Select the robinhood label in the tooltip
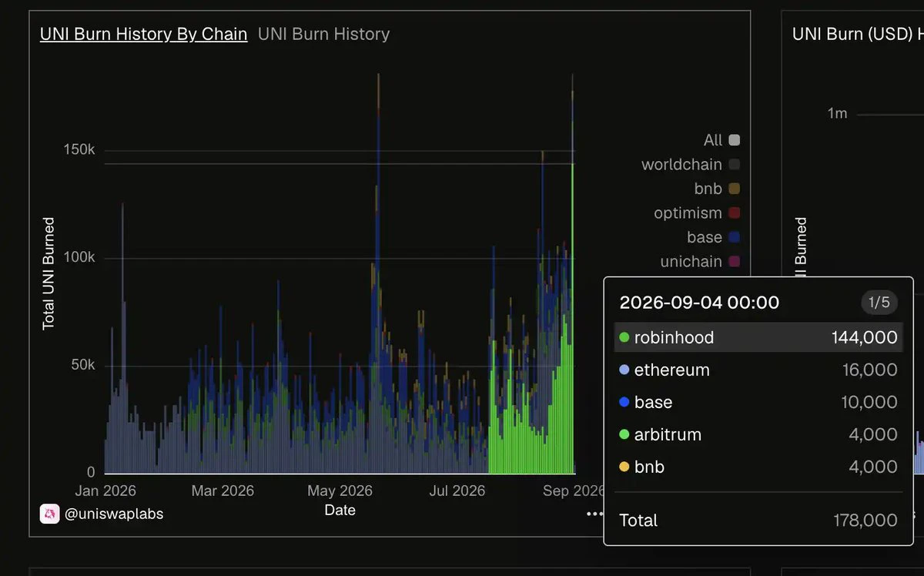The width and height of the screenshot is (924, 576). 674,337
